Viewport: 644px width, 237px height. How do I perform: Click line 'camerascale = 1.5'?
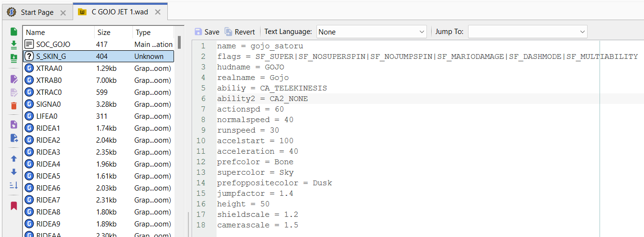[x=258, y=225]
